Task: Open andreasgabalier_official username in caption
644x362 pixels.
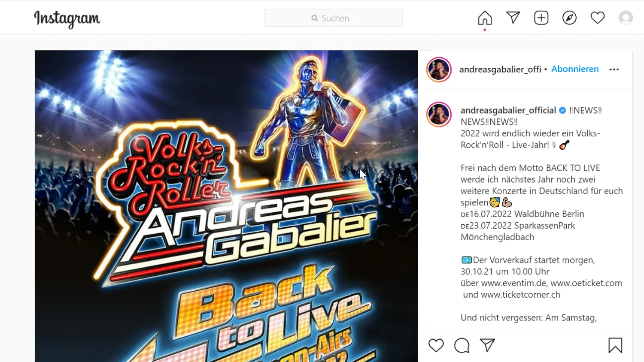Action: 508,110
